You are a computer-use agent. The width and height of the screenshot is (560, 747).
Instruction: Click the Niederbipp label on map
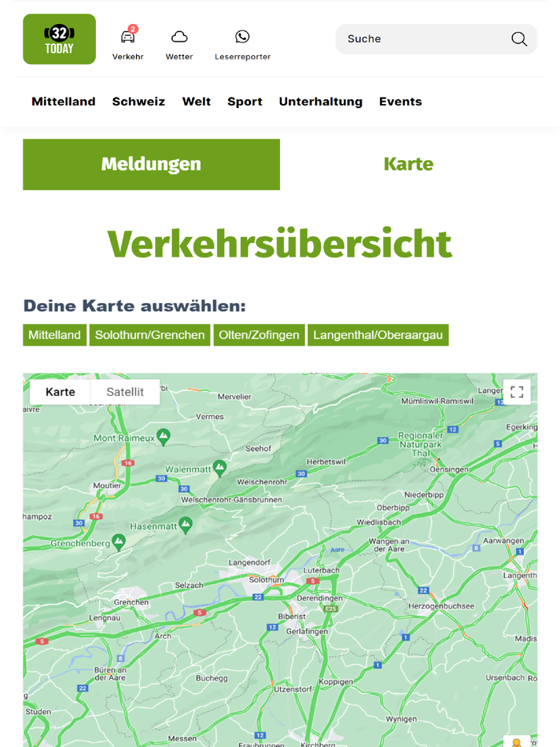tap(424, 495)
